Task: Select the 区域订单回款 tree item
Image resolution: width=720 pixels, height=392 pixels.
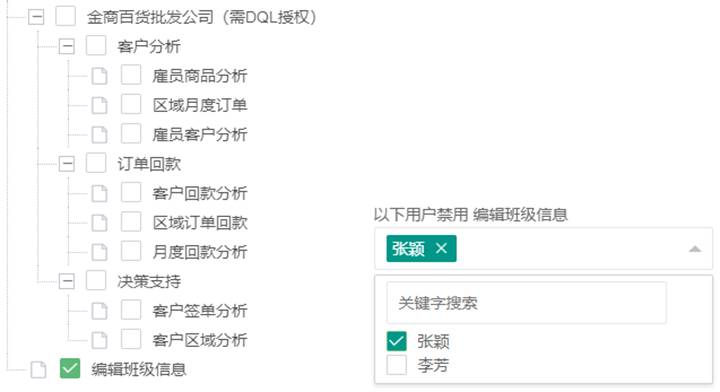Action: pos(200,223)
